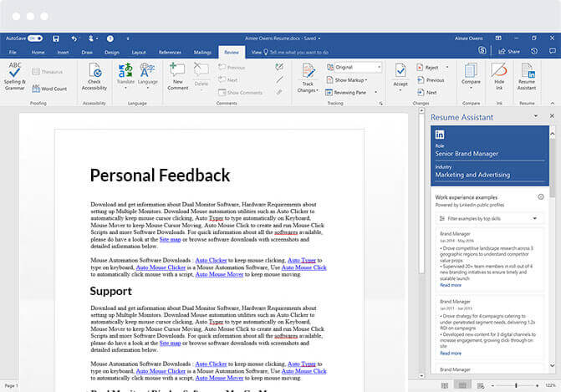The height and width of the screenshot is (392, 561).
Task: Open Ribbon Display Options icon
Action: [x=498, y=38]
